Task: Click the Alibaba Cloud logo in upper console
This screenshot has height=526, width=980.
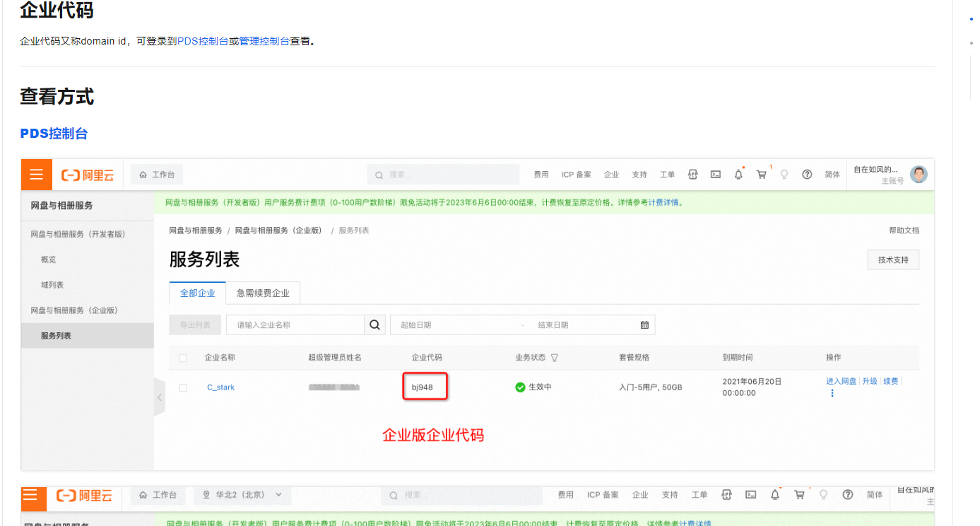Action: (88, 175)
